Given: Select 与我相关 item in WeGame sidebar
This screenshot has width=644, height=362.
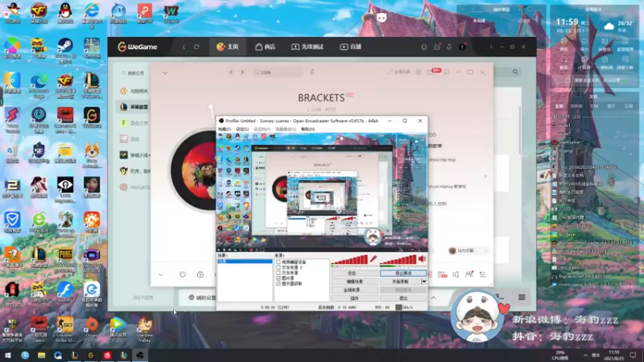Looking at the screenshot, I should (x=134, y=91).
